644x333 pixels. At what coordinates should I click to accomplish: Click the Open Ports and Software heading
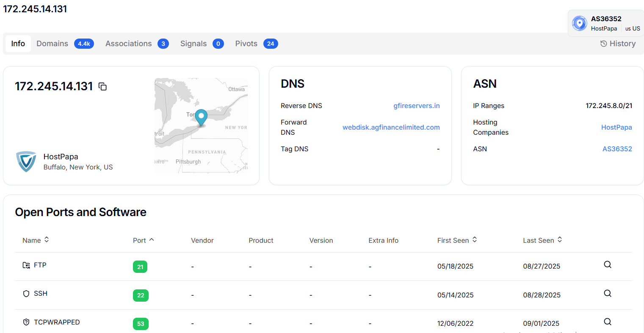[81, 212]
